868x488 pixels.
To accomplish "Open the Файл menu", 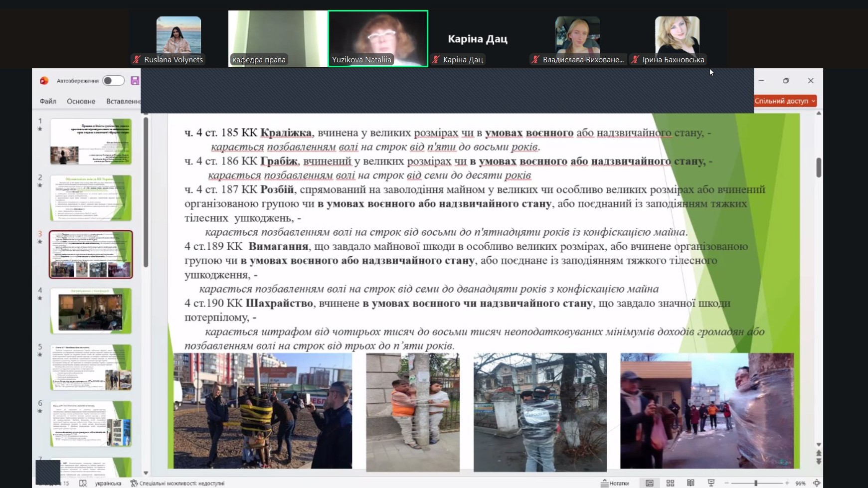I will tap(48, 101).
